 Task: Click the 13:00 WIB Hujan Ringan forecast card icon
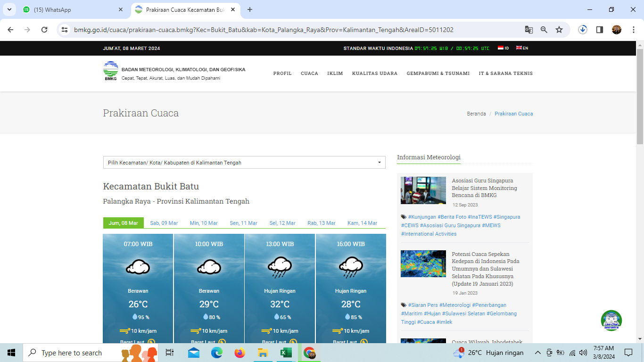(280, 267)
